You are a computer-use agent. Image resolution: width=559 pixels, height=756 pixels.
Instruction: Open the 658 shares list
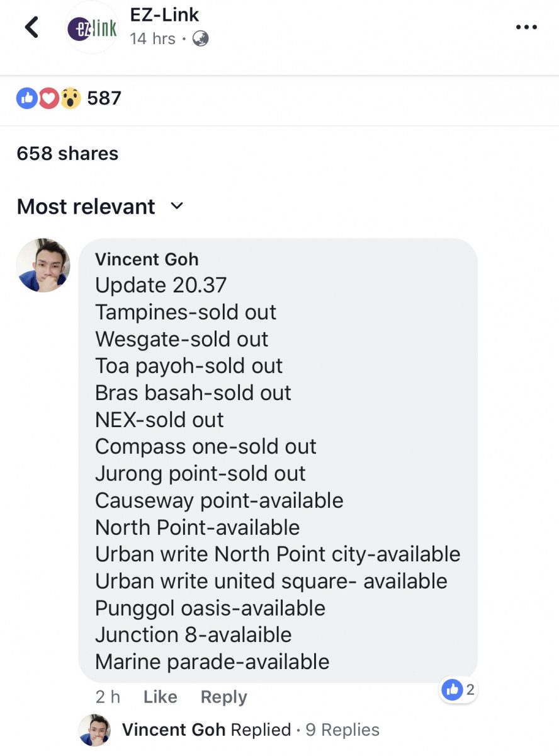coord(67,154)
